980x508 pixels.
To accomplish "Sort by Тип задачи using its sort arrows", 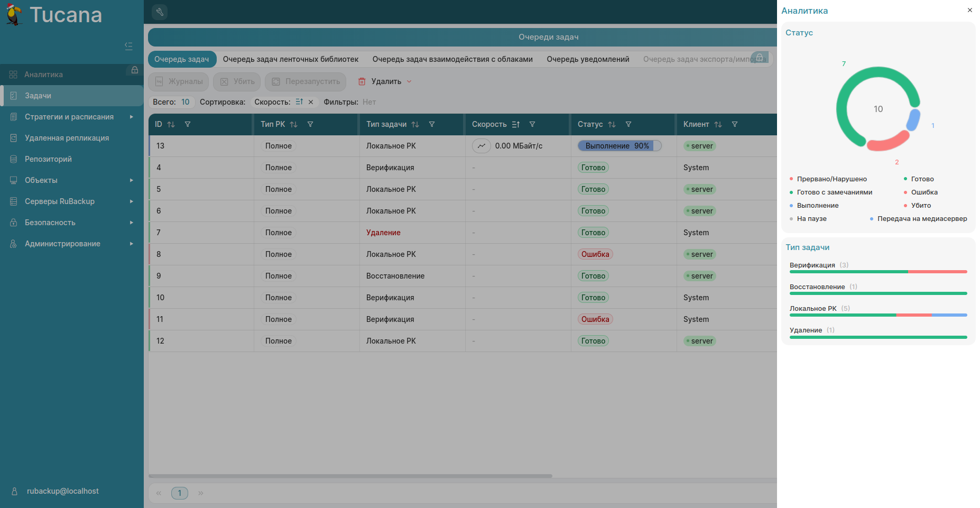I will (x=415, y=124).
